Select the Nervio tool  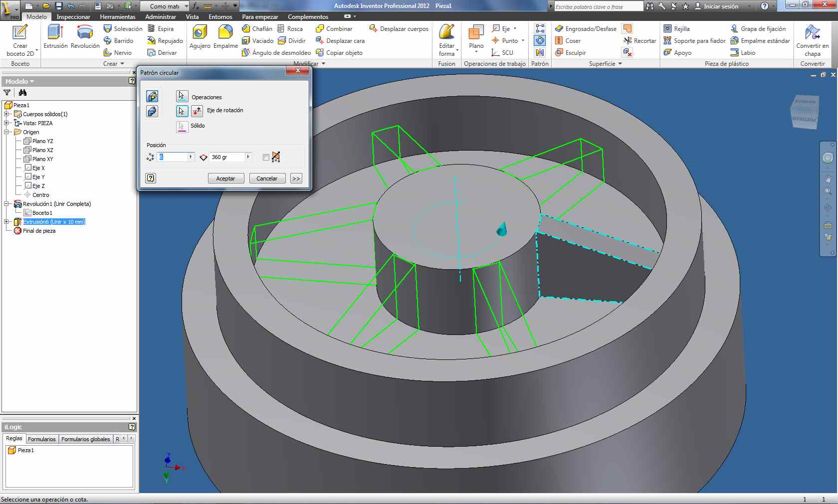pos(118,52)
